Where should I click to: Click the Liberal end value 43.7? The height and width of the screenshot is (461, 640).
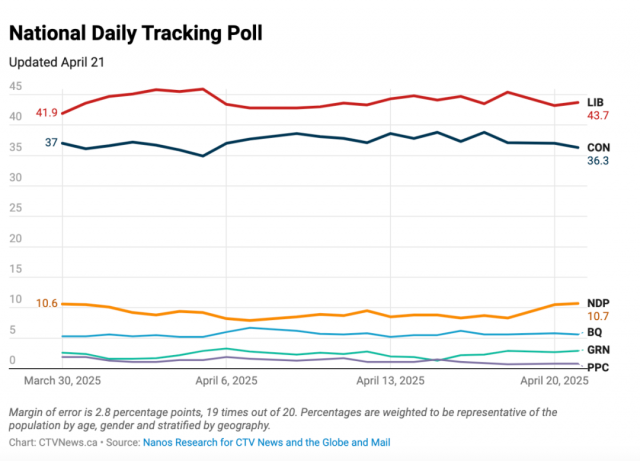pos(598,116)
